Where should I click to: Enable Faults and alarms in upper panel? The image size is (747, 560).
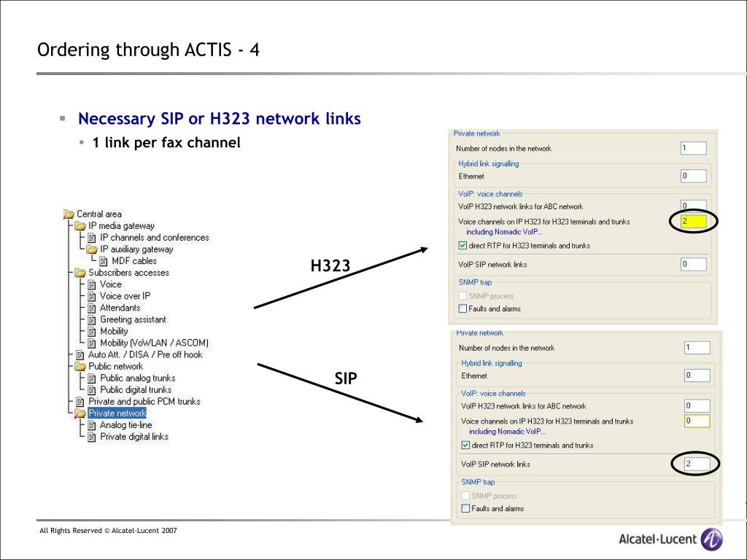coord(462,308)
